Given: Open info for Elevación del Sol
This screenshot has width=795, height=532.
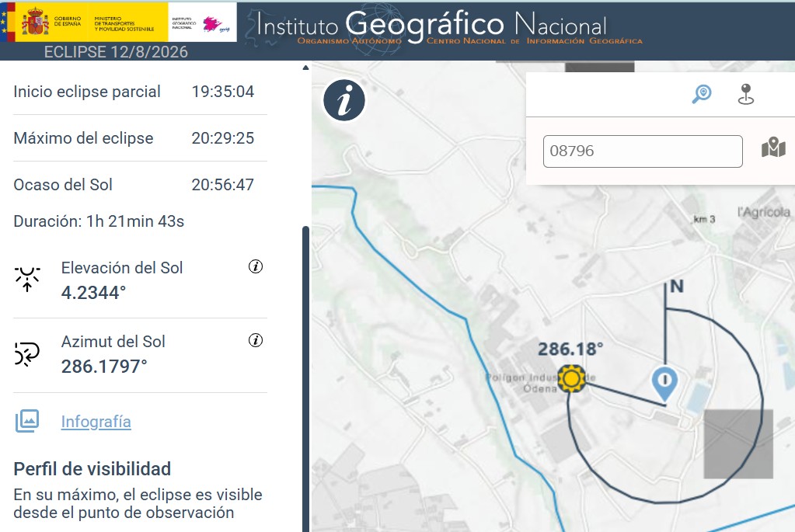Looking at the screenshot, I should [x=256, y=266].
